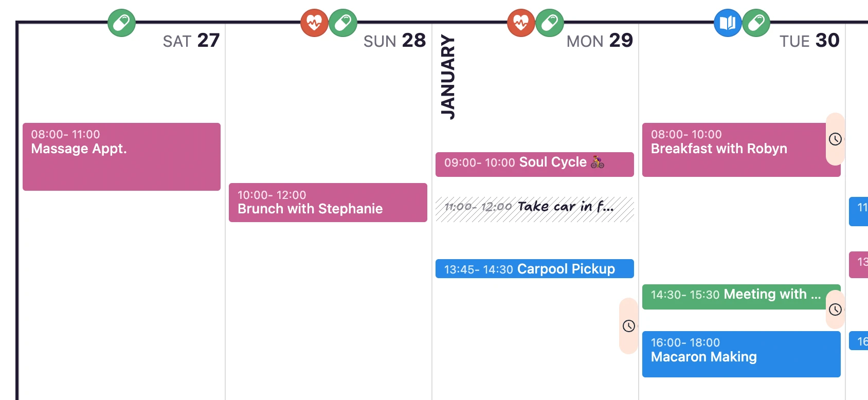
Task: Click the clock icon beside Breakfast with Robyn
Action: (x=835, y=139)
